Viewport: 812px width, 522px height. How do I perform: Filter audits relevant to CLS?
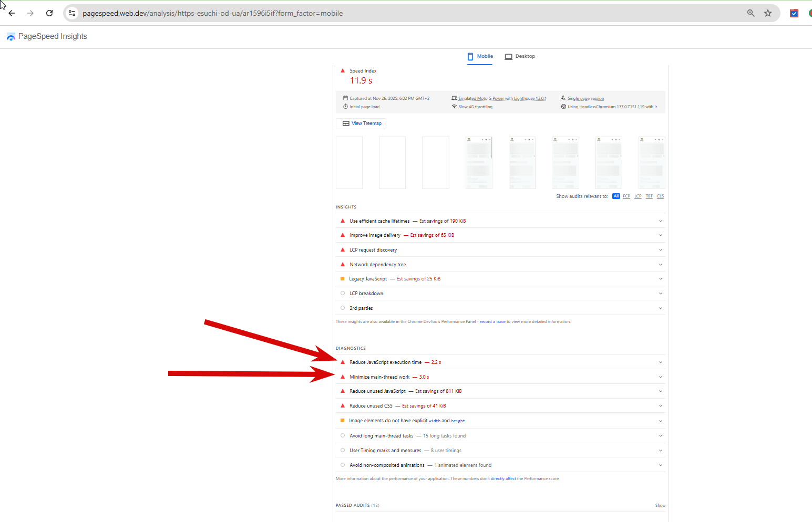coord(661,196)
